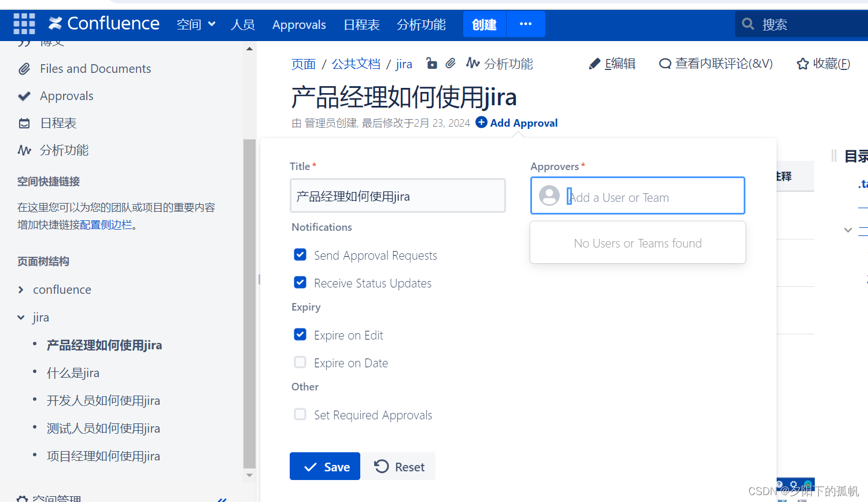Open 日程表 in the sidebar
868x502 pixels.
[58, 123]
